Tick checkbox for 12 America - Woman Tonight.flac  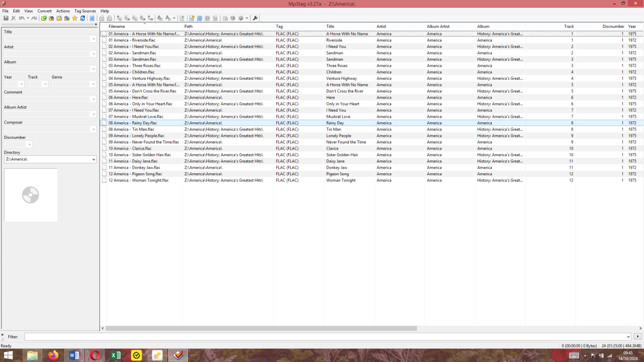pos(104,180)
